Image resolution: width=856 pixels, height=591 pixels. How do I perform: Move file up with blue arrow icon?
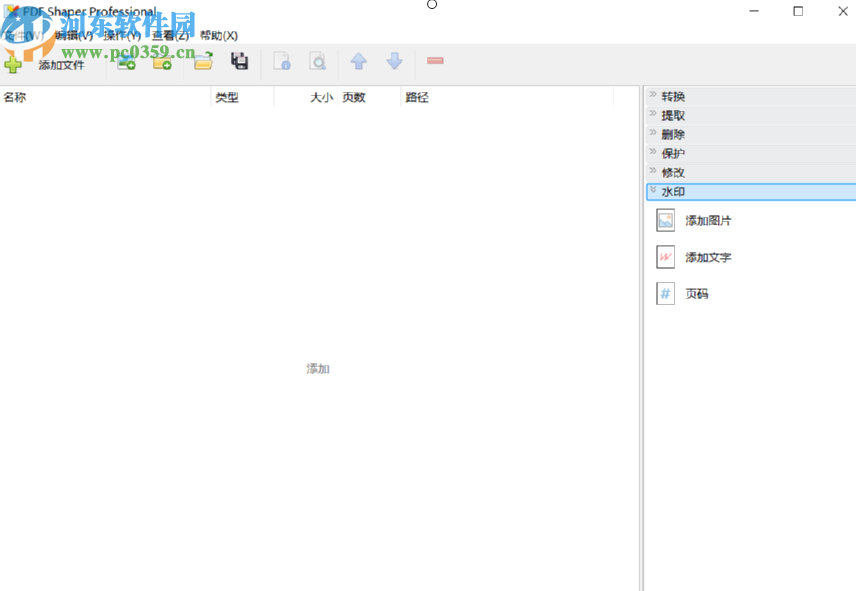358,61
